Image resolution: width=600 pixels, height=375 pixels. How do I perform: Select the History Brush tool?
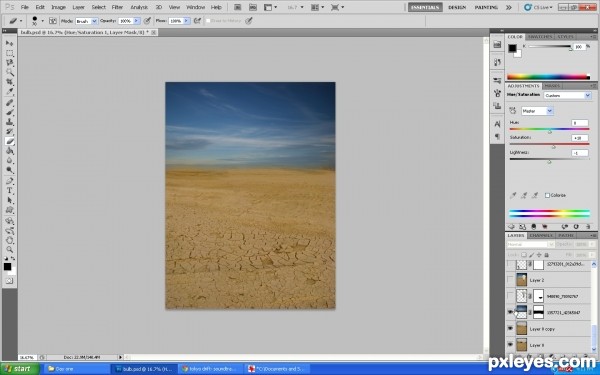[10, 132]
